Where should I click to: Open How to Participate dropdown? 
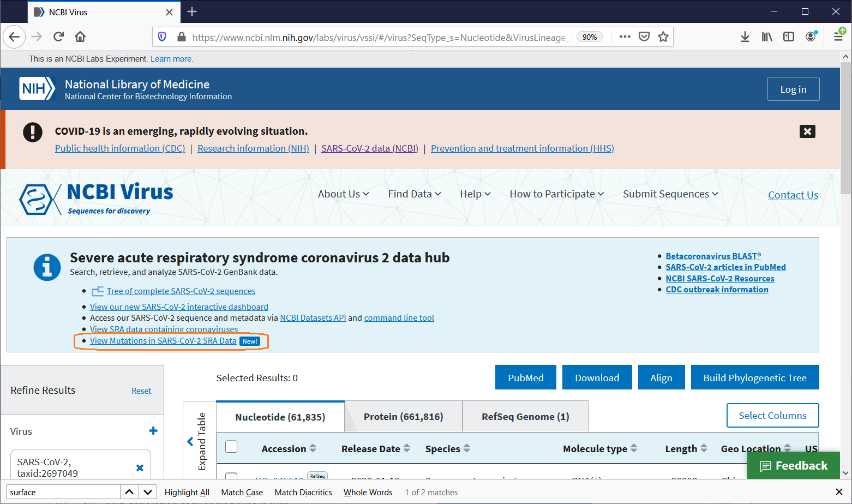[x=557, y=194]
